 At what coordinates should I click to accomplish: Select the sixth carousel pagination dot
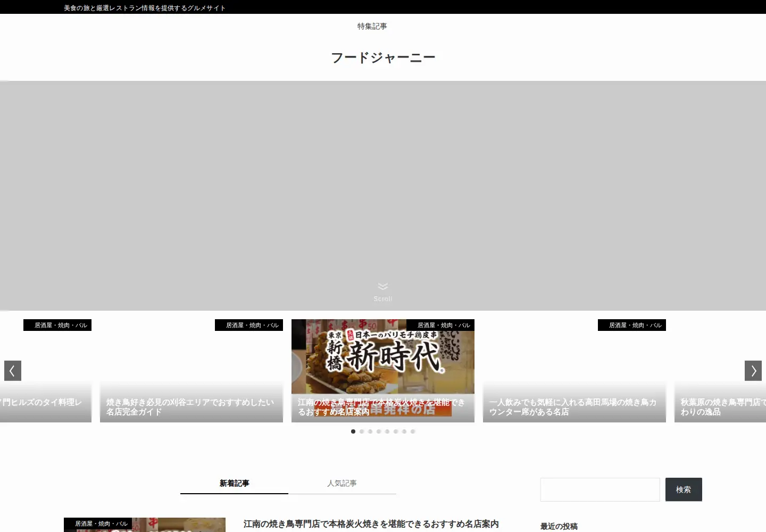396,431
